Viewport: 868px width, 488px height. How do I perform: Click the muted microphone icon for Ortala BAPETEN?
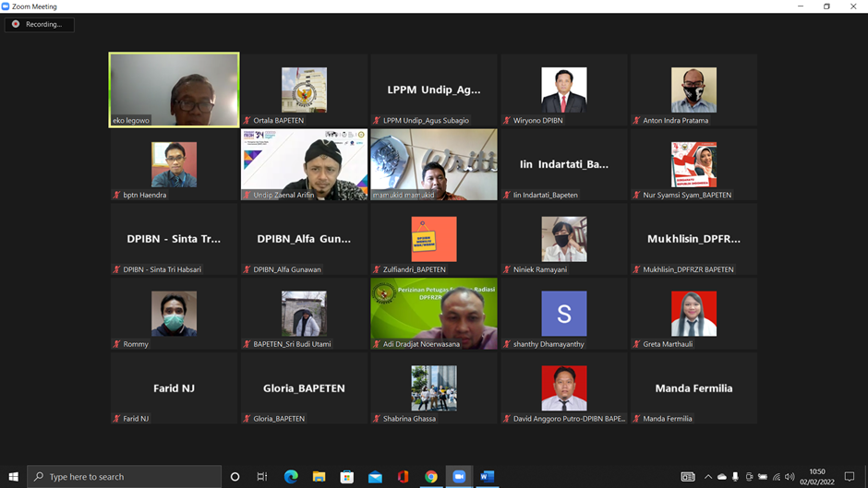coord(247,121)
